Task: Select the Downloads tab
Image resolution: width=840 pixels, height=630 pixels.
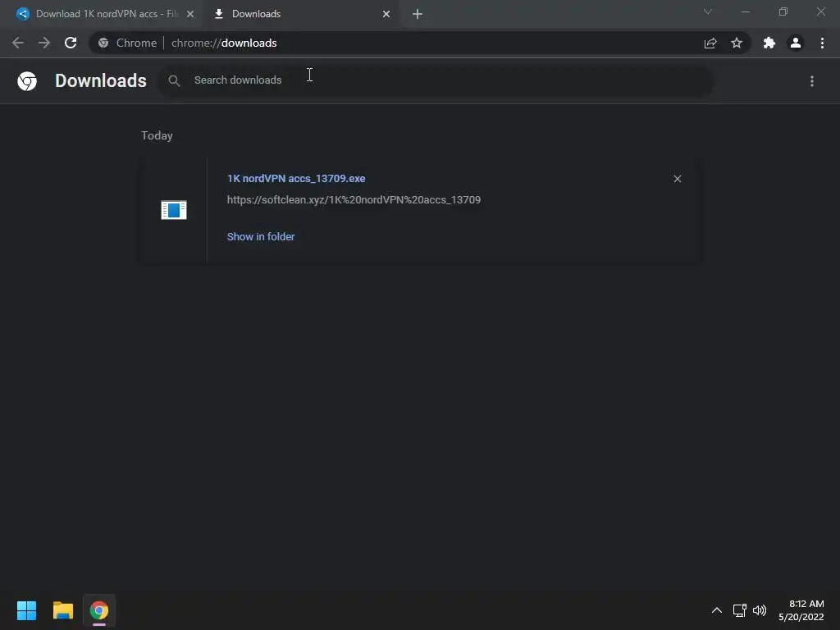Action: 302,14
